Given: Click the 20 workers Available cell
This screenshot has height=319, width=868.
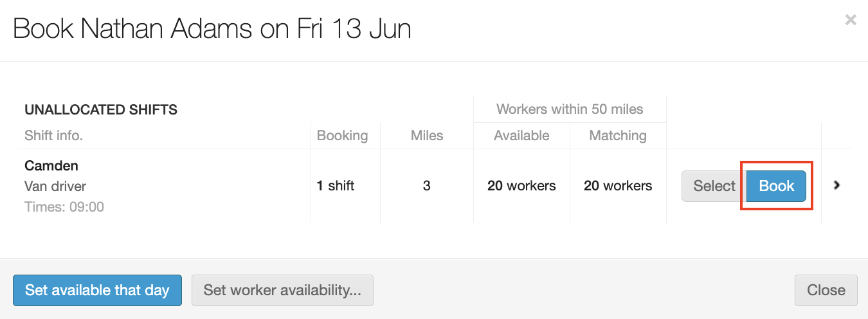Looking at the screenshot, I should click(521, 186).
